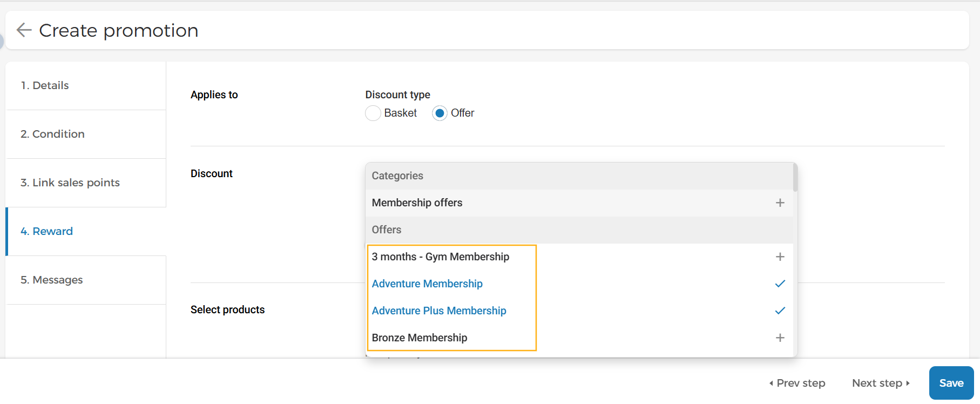Pick Membership offers category row

(579, 203)
